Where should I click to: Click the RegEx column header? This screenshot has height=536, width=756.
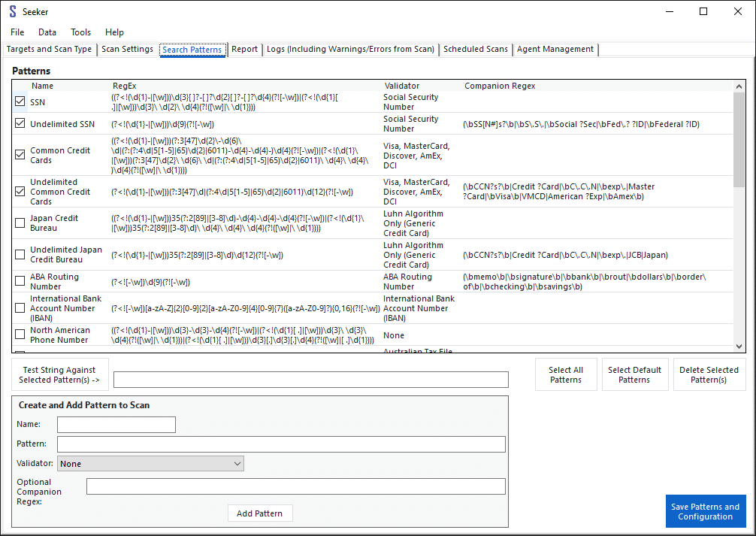[x=125, y=86]
